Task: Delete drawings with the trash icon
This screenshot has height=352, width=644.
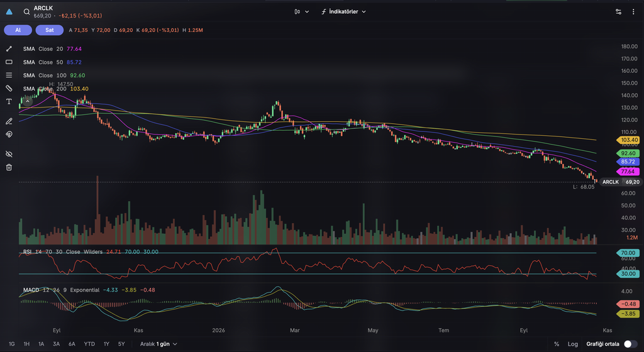Action: (9, 167)
